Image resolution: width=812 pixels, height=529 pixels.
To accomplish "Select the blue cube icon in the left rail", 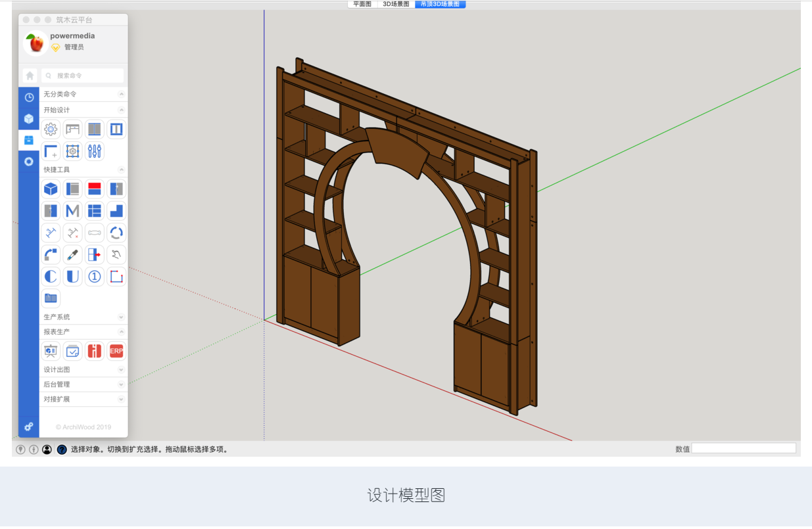I will click(x=28, y=119).
